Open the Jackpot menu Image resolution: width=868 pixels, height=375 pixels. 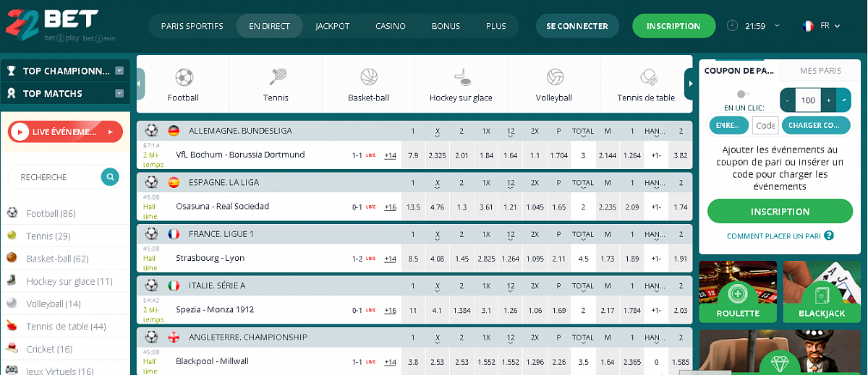333,26
